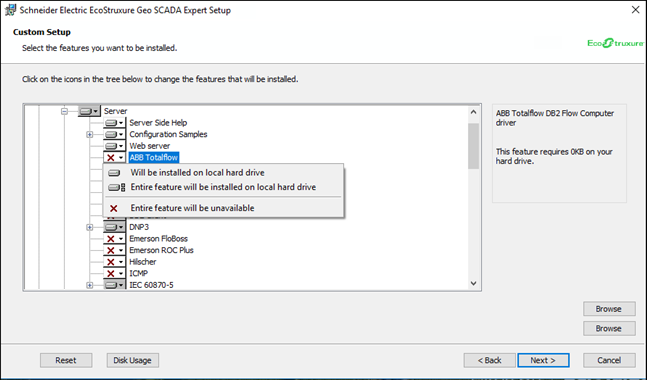
Task: Proceed with the Next > button
Action: [x=543, y=360]
